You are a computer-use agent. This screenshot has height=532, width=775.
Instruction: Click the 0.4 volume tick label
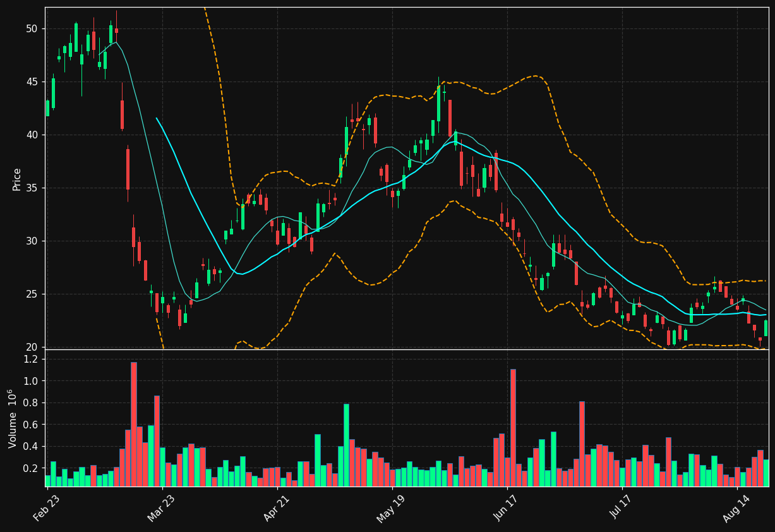tap(30, 446)
